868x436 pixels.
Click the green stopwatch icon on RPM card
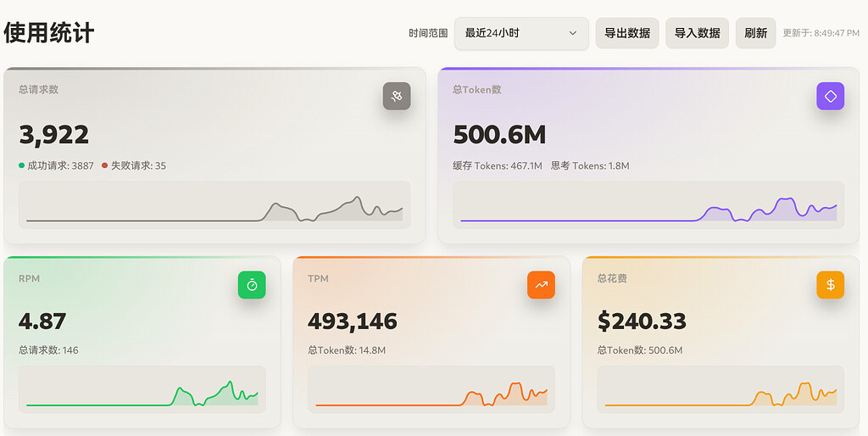tap(252, 285)
